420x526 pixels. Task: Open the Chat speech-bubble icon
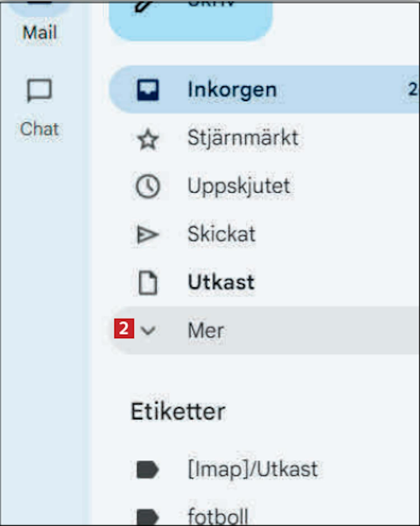pyautogui.click(x=39, y=91)
